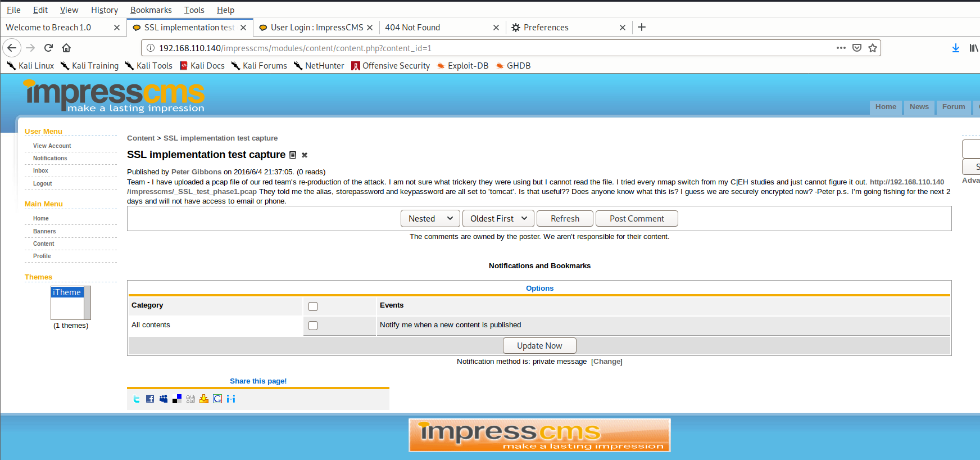Open the Oldest First sort dropdown
This screenshot has width=980, height=460.
coord(498,218)
